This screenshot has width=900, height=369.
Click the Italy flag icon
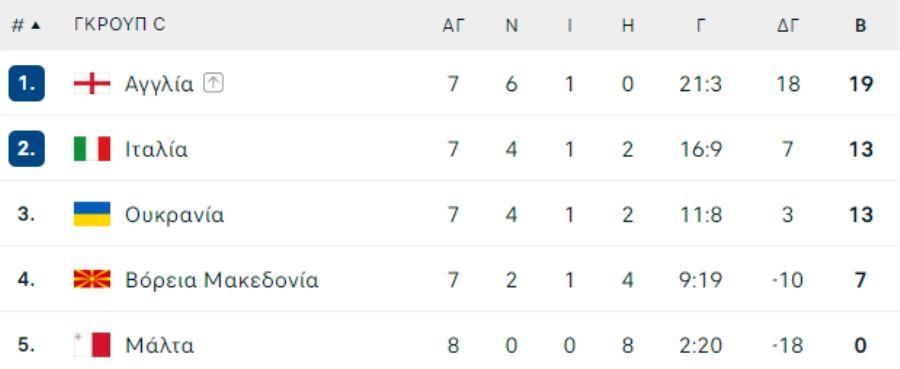click(92, 149)
